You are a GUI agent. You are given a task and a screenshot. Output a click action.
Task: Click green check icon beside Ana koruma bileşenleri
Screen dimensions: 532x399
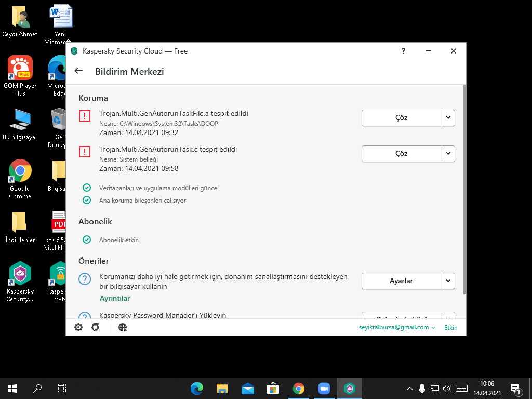click(87, 200)
